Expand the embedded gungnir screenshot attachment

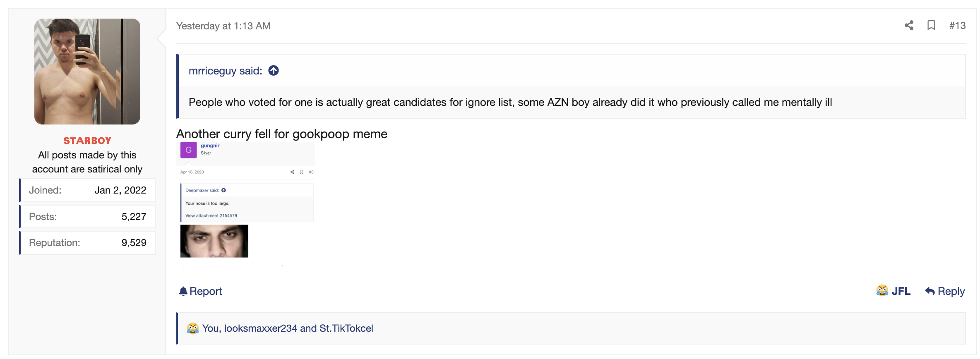(246, 204)
